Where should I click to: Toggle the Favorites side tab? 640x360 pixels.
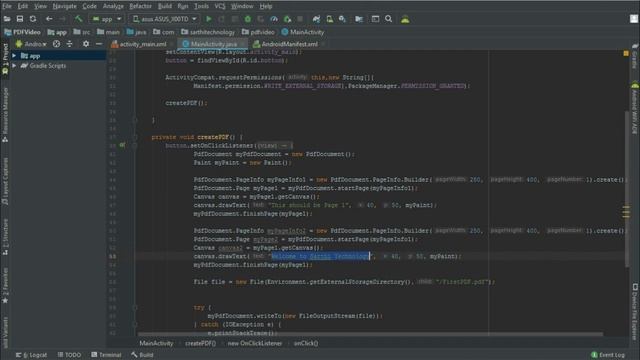coord(5,285)
